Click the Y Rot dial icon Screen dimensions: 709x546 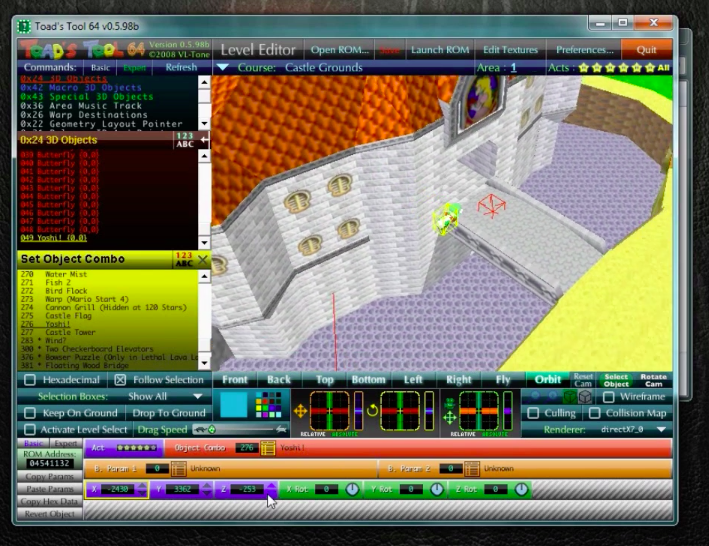click(437, 489)
